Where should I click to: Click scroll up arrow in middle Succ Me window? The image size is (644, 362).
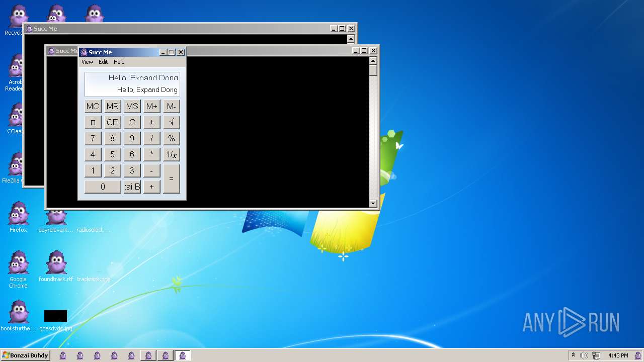pos(373,60)
